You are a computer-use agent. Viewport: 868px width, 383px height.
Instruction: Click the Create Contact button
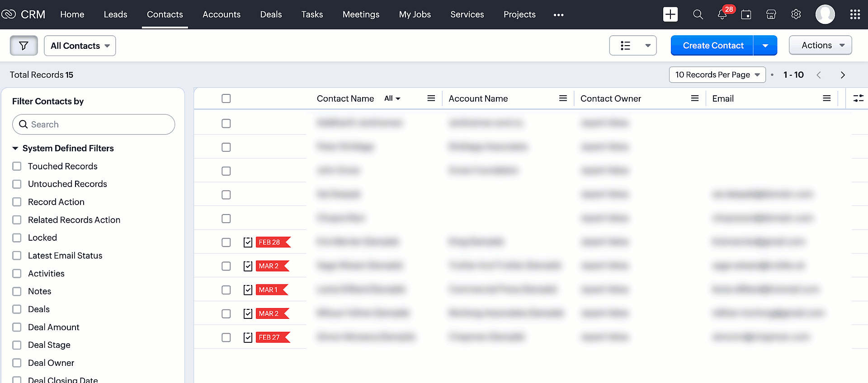click(x=712, y=46)
